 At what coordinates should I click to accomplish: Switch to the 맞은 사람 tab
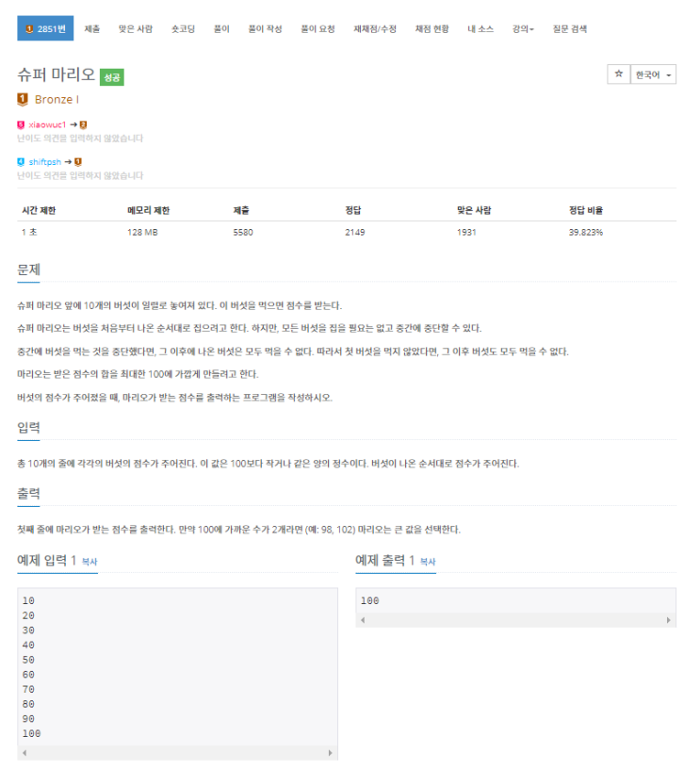(x=136, y=29)
